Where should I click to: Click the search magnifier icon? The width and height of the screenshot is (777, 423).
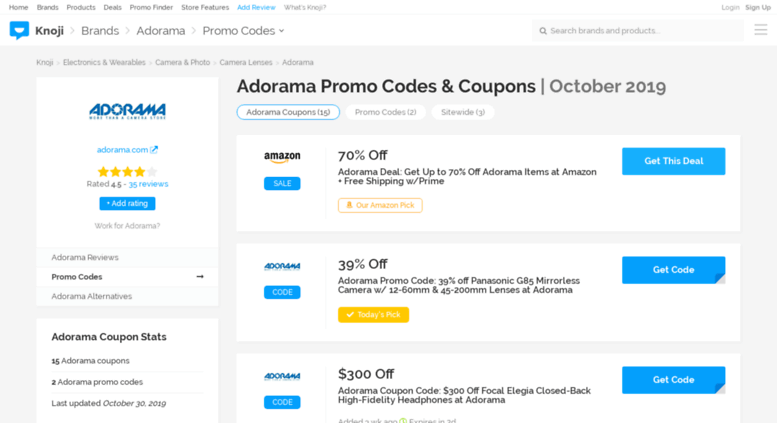543,31
